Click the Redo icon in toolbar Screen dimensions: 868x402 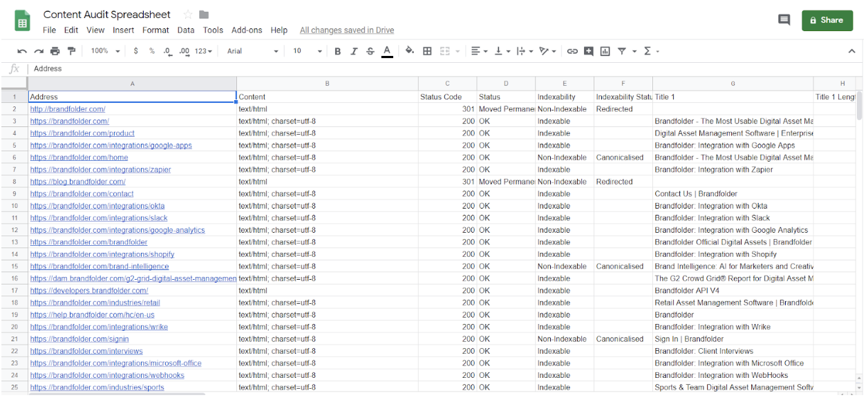pyautogui.click(x=39, y=51)
